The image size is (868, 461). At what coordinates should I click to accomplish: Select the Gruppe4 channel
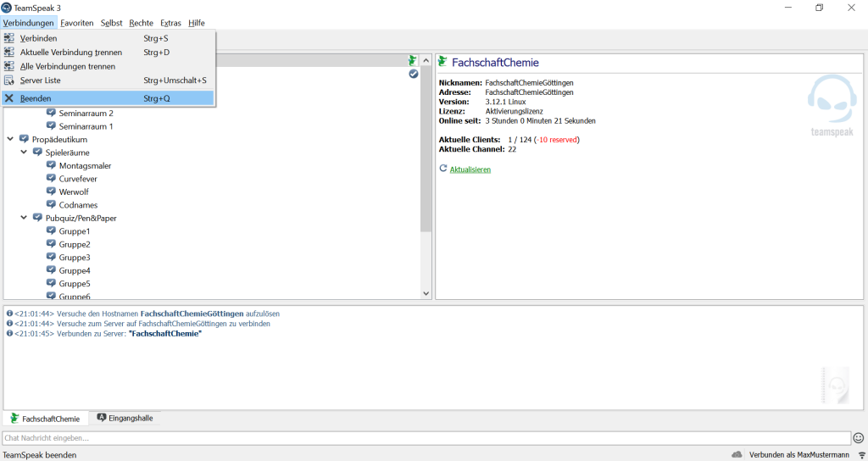tap(75, 270)
